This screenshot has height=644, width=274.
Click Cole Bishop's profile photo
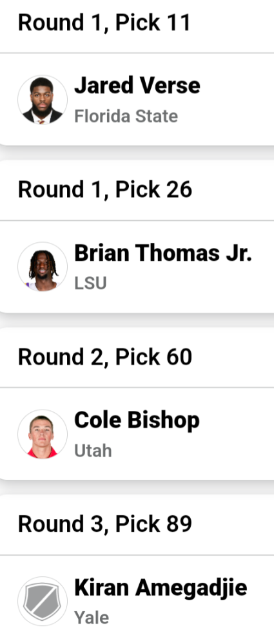click(x=43, y=433)
